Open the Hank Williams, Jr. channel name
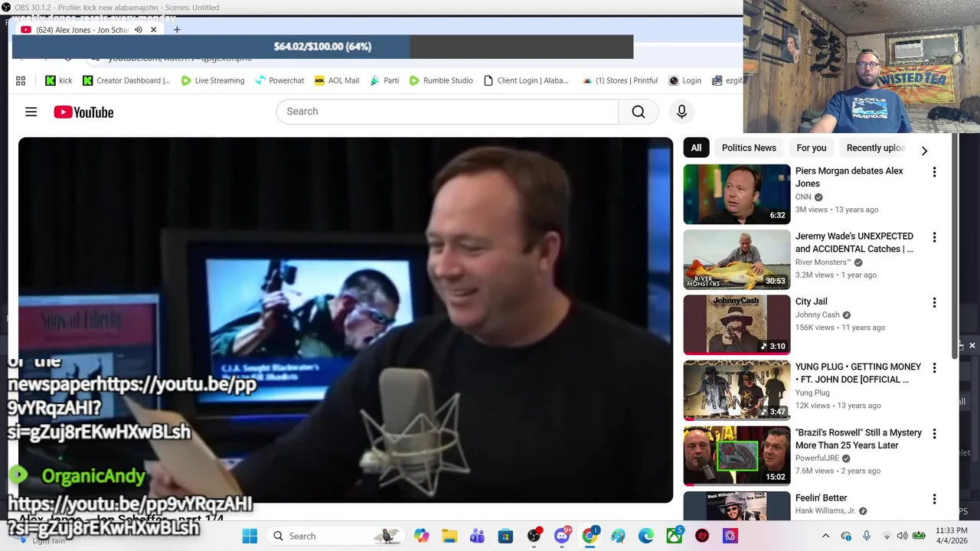980x551 pixels. [825, 510]
